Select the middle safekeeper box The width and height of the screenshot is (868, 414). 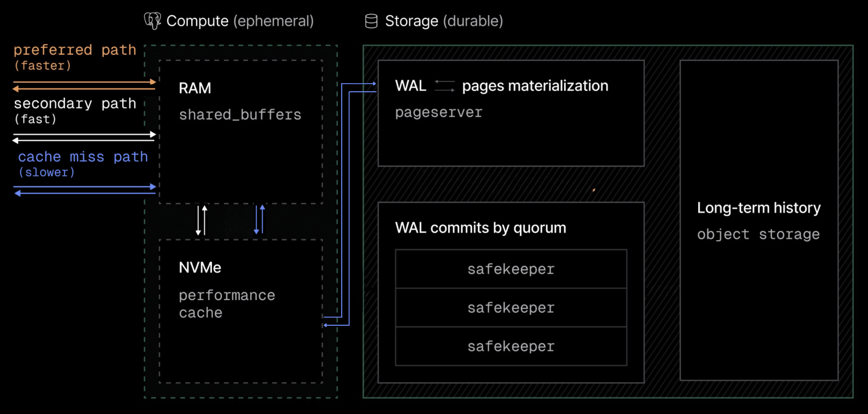click(511, 308)
